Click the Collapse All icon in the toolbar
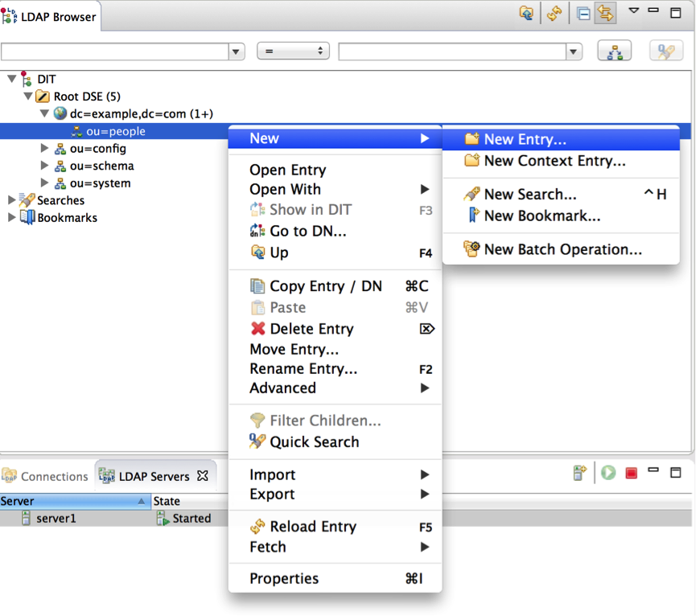 tap(583, 13)
